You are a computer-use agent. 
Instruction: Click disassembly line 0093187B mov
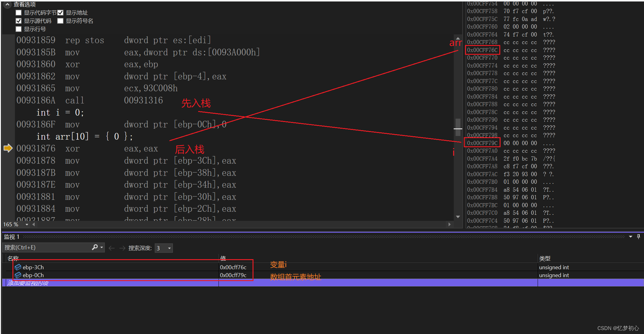coord(126,173)
